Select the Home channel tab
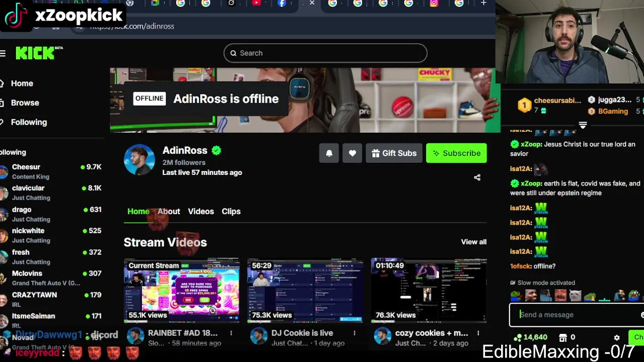The width and height of the screenshot is (644, 362). click(138, 212)
